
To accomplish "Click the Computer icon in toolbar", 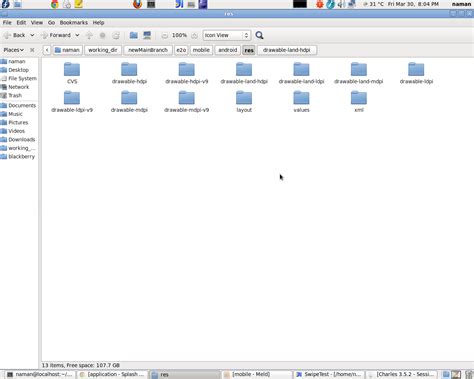I will [147, 35].
